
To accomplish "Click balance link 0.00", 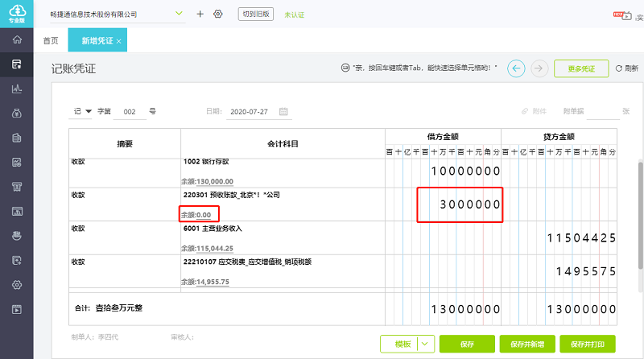I will tap(204, 215).
